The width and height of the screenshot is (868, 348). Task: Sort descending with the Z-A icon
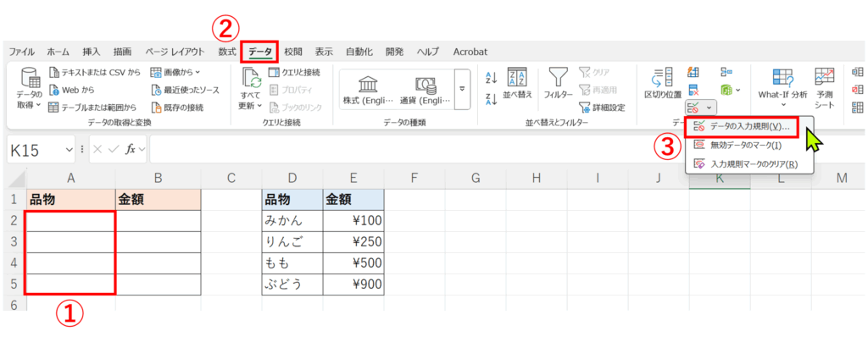tap(490, 100)
